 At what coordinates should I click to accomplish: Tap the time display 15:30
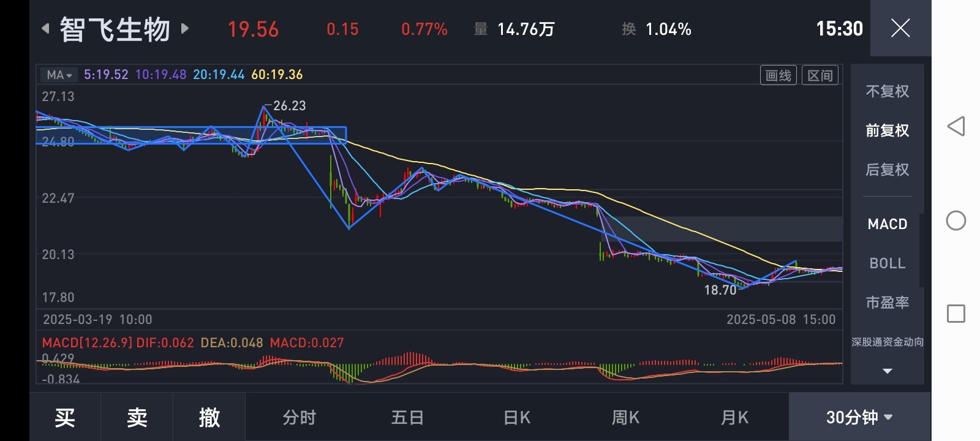[839, 29]
